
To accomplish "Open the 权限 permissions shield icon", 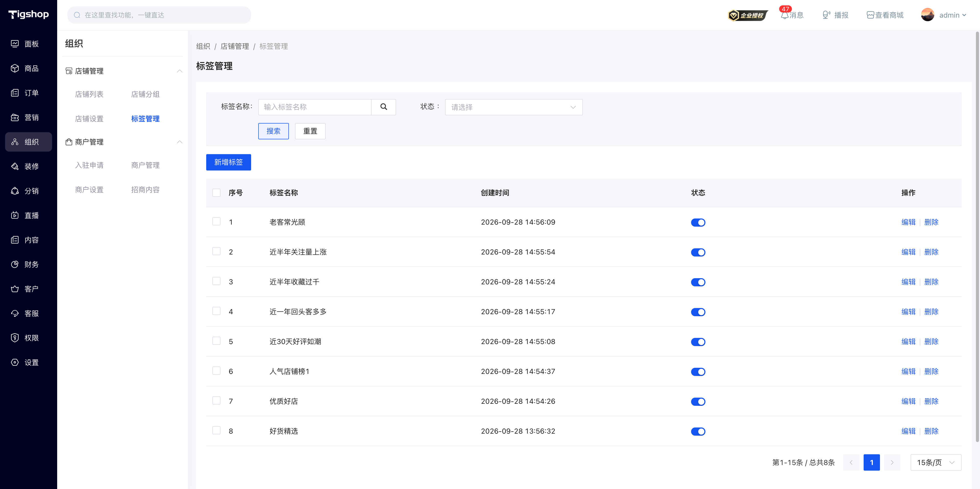I will coord(15,338).
